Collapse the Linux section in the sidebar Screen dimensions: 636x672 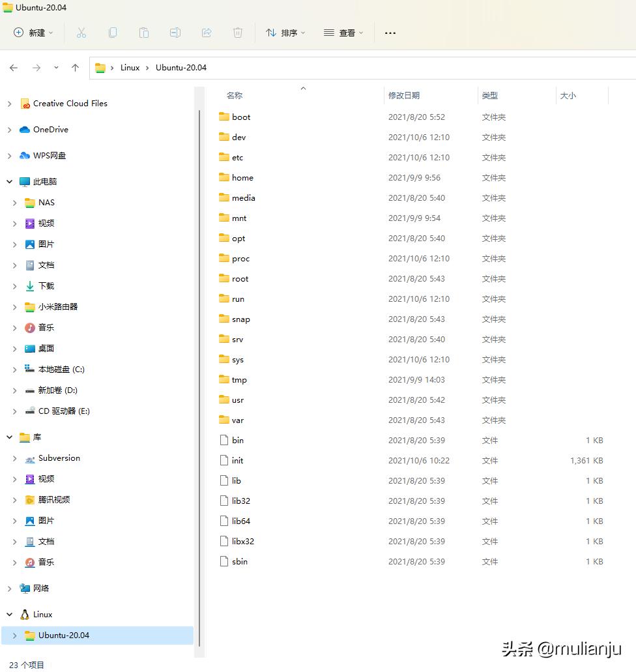(x=9, y=614)
